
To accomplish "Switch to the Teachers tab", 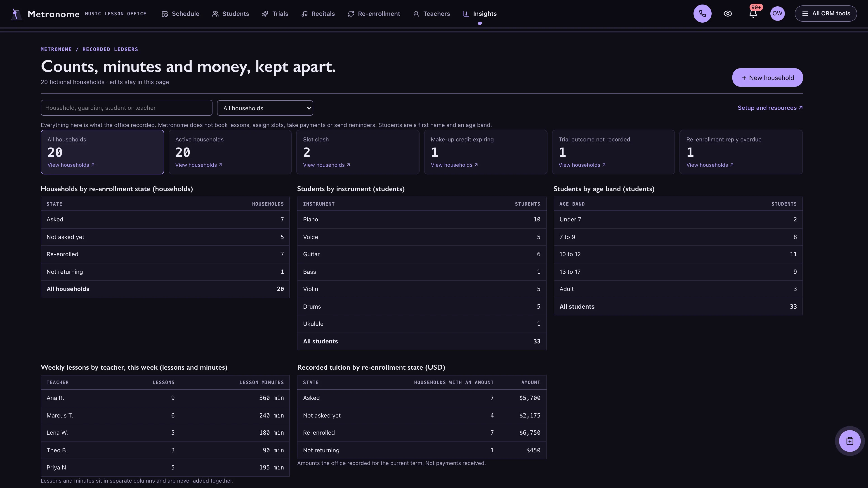I will click(432, 14).
